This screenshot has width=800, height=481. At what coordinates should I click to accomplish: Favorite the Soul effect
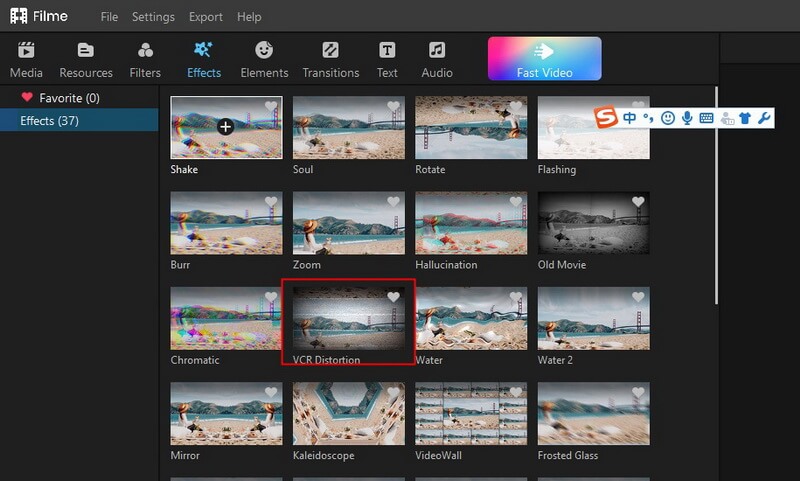393,106
